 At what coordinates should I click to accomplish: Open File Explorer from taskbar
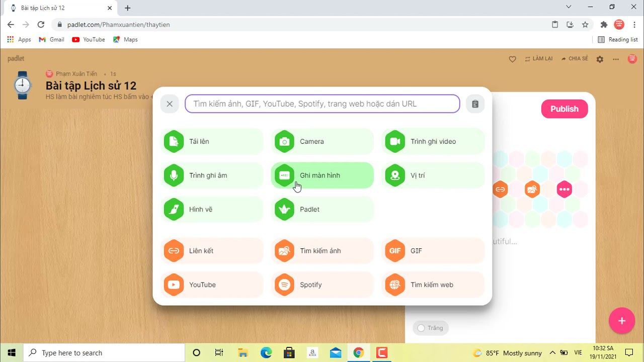[243, 352]
